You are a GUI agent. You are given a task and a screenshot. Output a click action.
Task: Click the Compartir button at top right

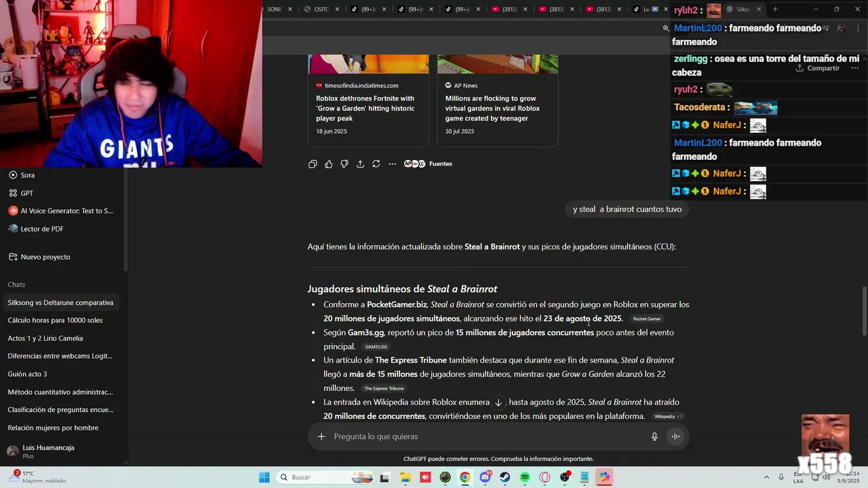[x=818, y=68]
